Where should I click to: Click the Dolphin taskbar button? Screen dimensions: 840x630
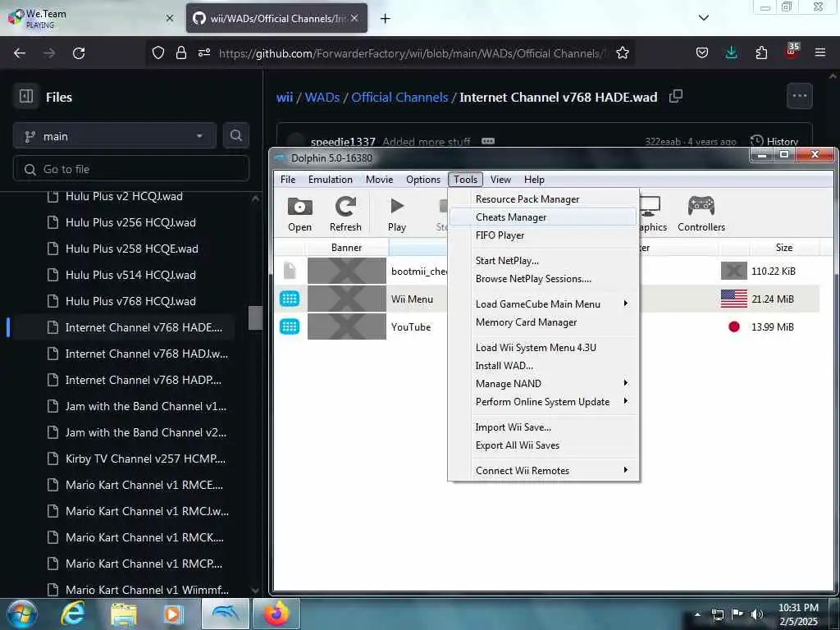(x=226, y=614)
